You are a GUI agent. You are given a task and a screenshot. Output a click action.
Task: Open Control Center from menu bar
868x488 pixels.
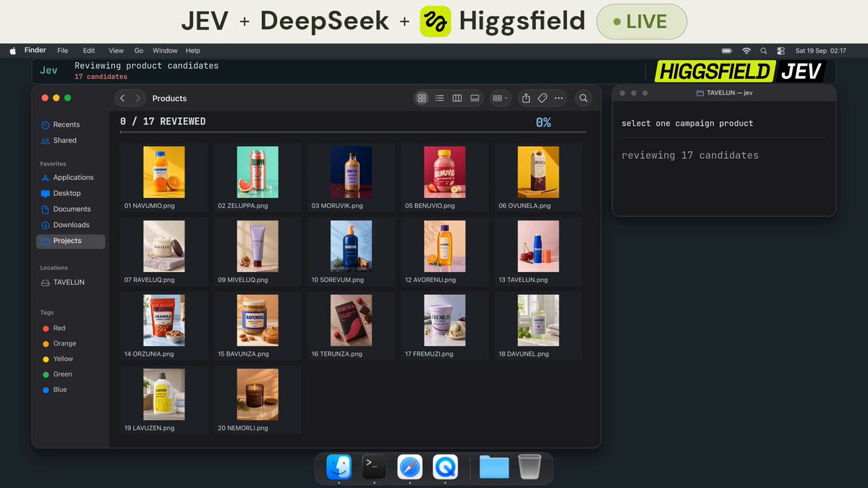pos(780,51)
